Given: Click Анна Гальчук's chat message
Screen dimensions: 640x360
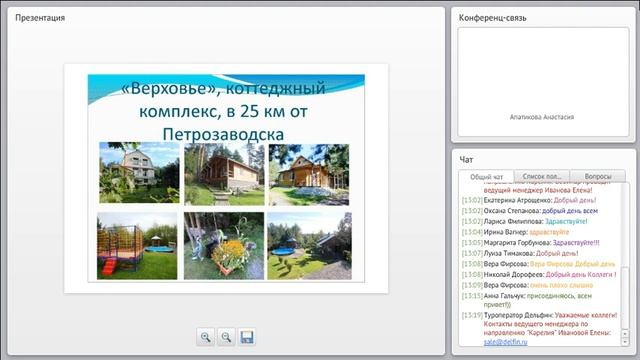Looking at the screenshot, I should [x=527, y=300].
